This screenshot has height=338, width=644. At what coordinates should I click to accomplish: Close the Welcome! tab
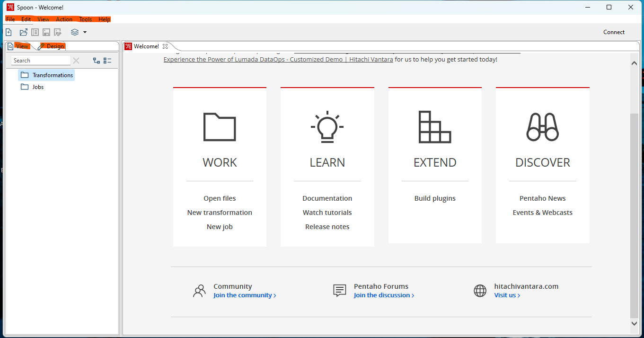(x=165, y=46)
